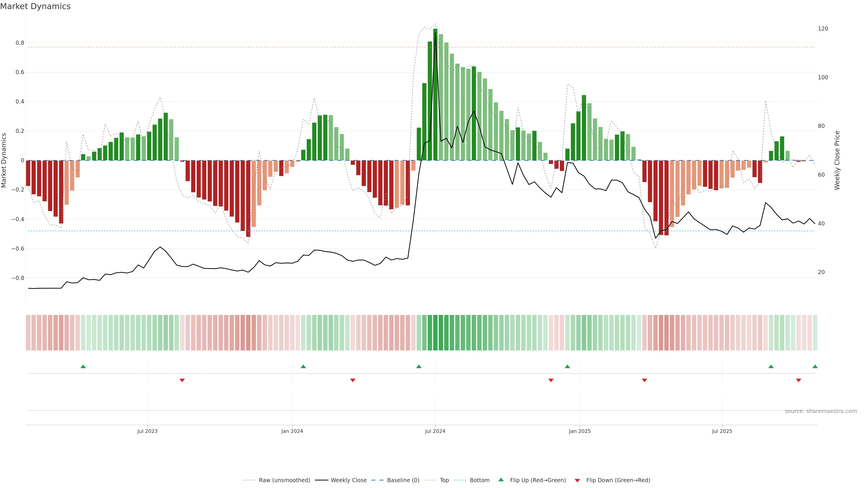Click the flip-up triangle before Jan 2025

567,366
